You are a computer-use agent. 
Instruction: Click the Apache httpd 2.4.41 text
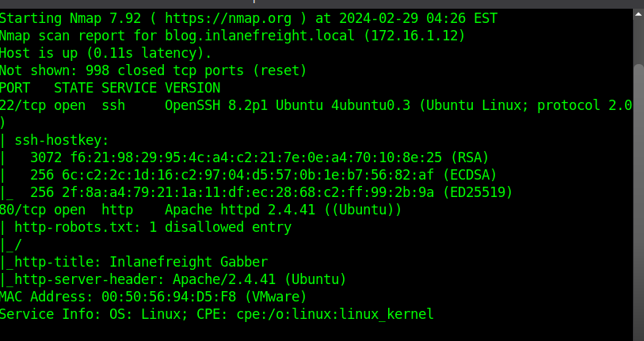click(x=242, y=210)
